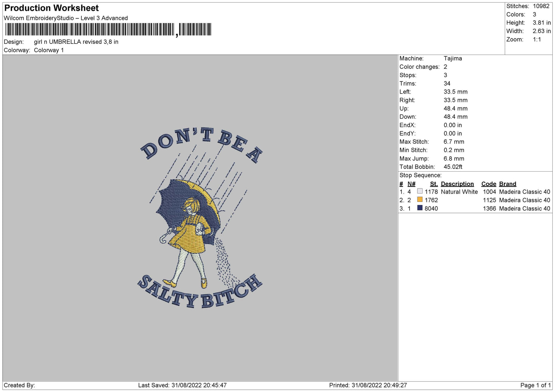This screenshot has height=392, width=555.
Task: Select Madeira Classic 40 in row three
Action: 525,208
